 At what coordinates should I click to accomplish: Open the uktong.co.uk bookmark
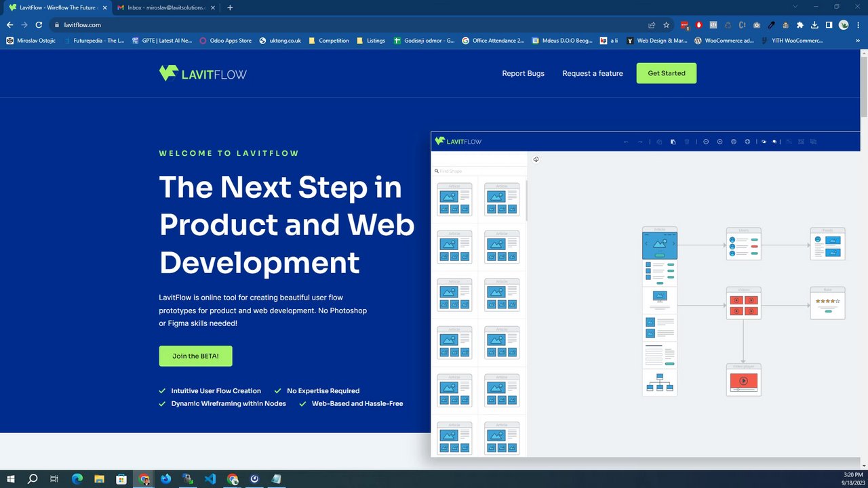(x=280, y=41)
